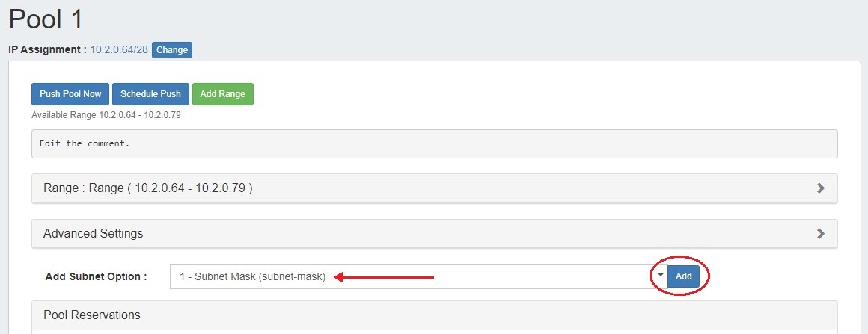This screenshot has height=334, width=868.
Task: Expand the Advanced Settings section header
Action: tap(94, 233)
